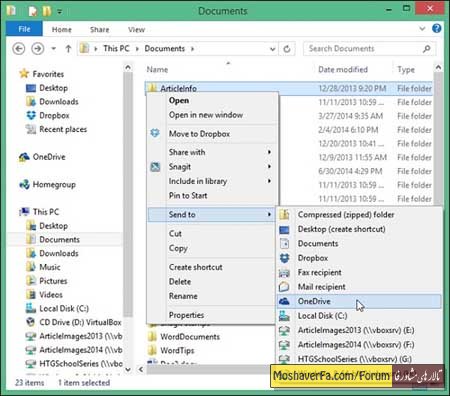Choose Delete from the context menu
Screen dimensions: 450x396
211,282
